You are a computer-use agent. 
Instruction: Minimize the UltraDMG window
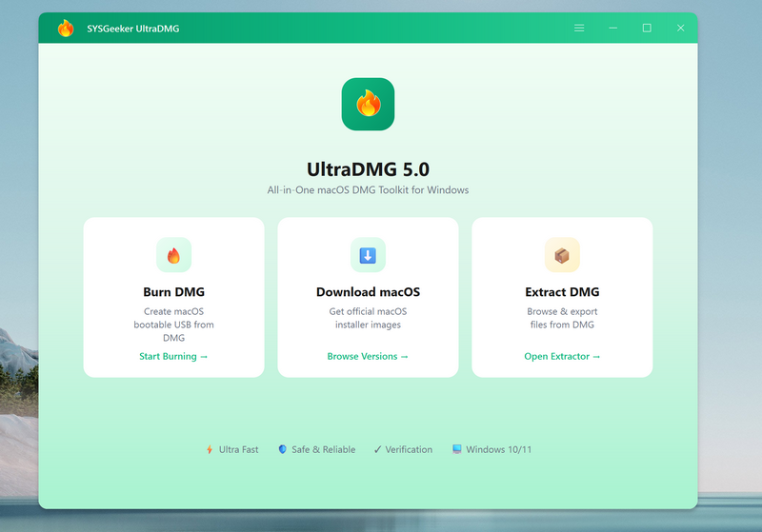point(612,29)
